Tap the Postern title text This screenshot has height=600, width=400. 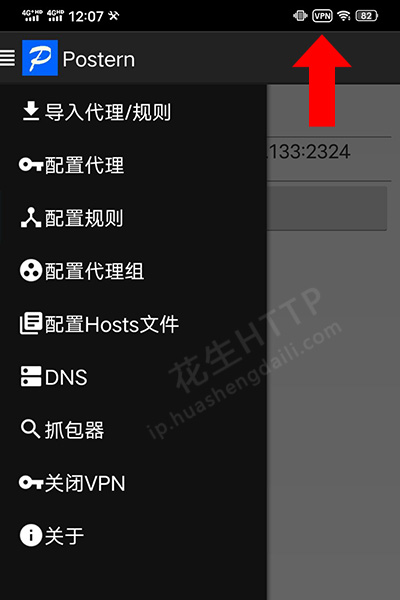click(99, 60)
